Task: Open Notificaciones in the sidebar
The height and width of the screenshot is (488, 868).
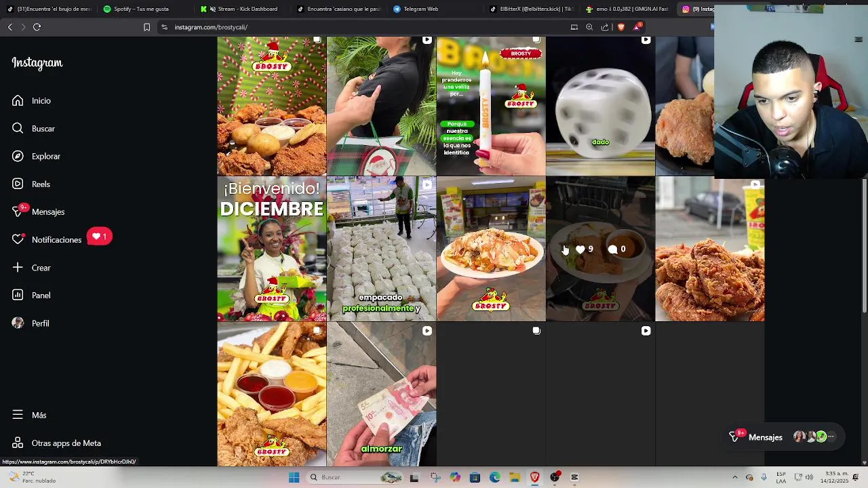Action: coord(47,239)
